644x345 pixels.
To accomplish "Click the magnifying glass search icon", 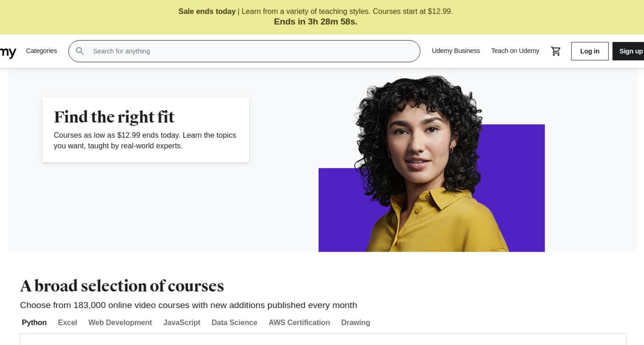I will [x=80, y=51].
